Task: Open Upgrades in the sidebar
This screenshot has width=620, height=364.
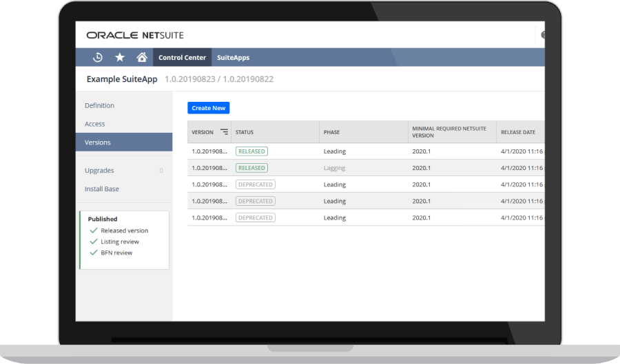Action: pyautogui.click(x=100, y=170)
